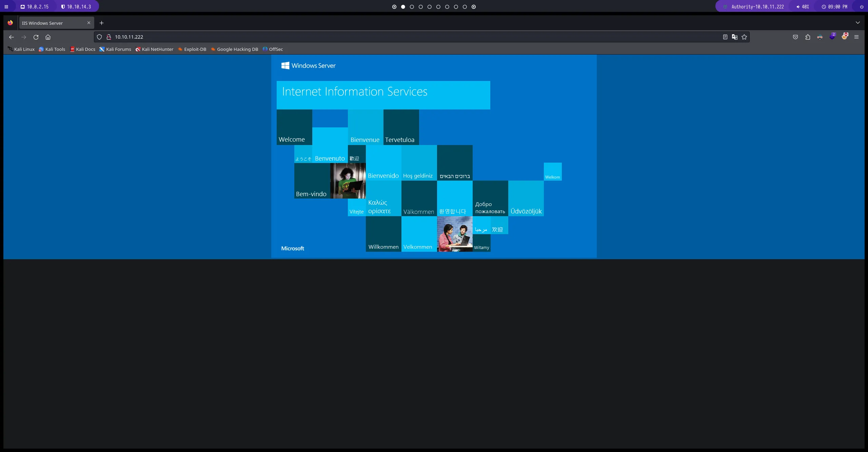The image size is (868, 452).
Task: Toggle volume 40% indicator in panel
Action: [803, 7]
